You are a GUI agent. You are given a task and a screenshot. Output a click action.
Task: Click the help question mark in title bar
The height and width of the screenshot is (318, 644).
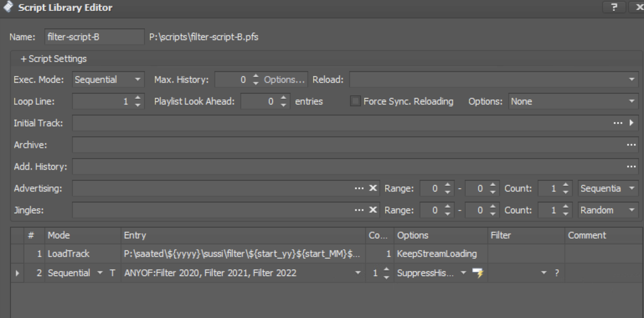tap(614, 7)
